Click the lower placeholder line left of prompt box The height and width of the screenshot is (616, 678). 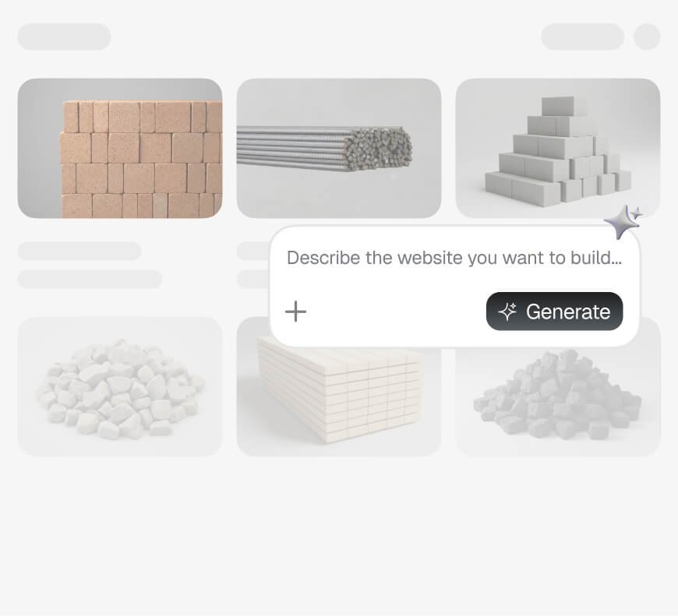click(x=253, y=279)
